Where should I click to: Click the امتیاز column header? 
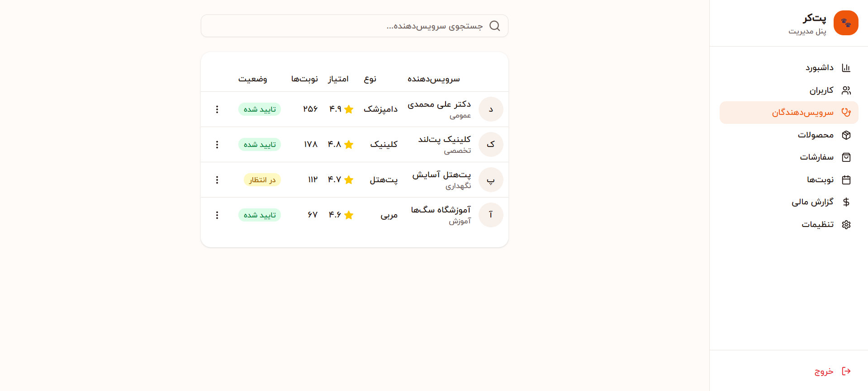point(338,79)
